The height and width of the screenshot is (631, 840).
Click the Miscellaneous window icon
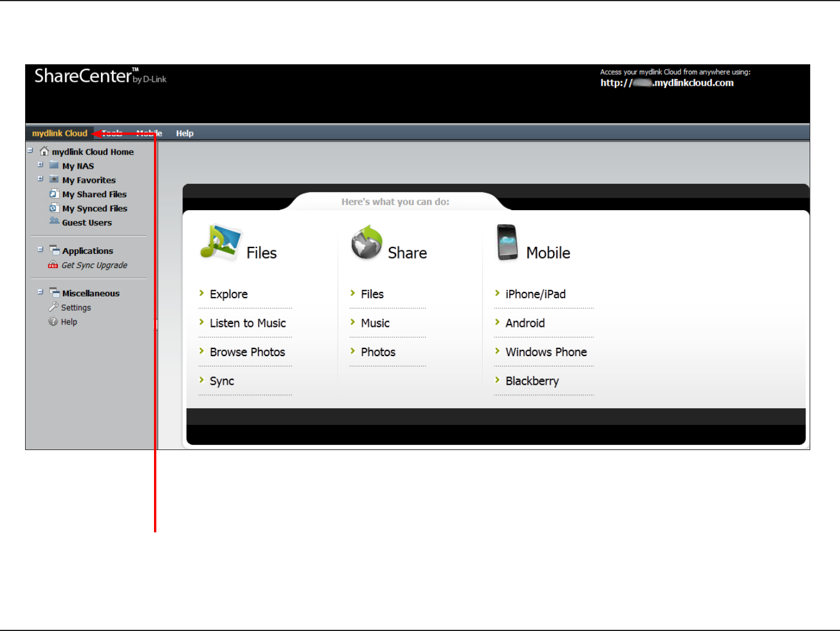pos(55,292)
